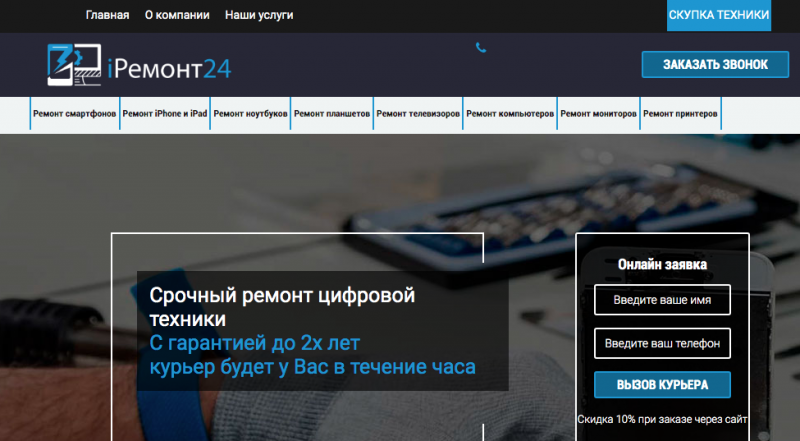
Task: Click the blue phone handset icon
Action: click(x=481, y=48)
